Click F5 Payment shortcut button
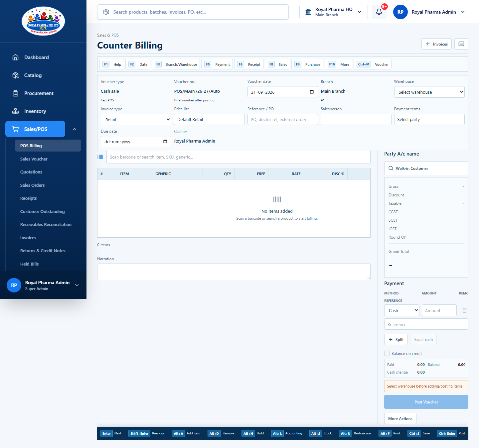The height and width of the screenshot is (448, 479). [x=217, y=64]
